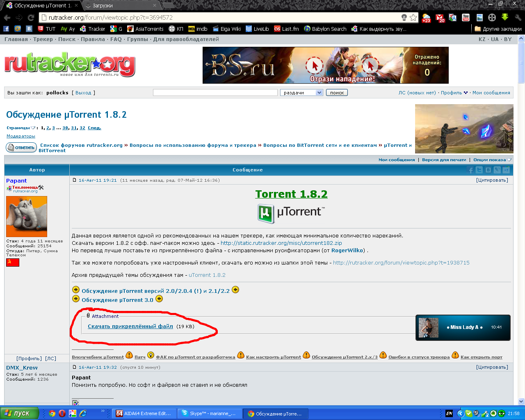The width and height of the screenshot is (525, 420).
Task: Open the Gmail extension icon
Action: click(x=440, y=18)
